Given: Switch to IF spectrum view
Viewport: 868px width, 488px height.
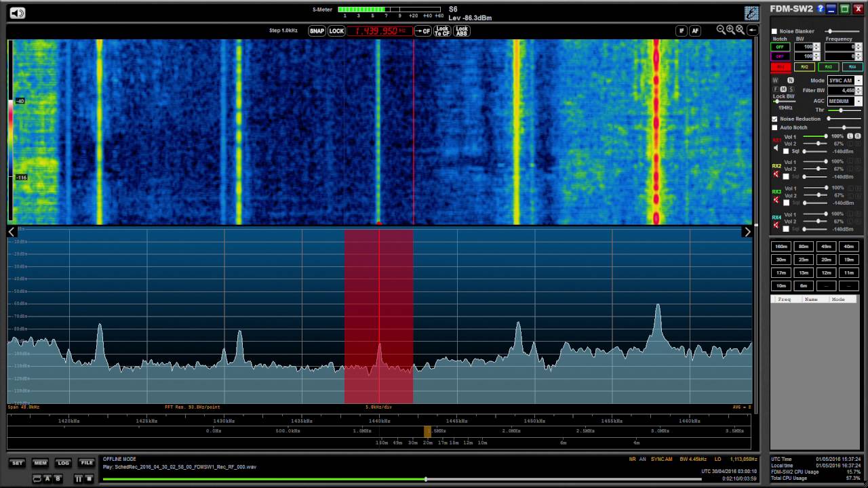Looking at the screenshot, I should [682, 31].
